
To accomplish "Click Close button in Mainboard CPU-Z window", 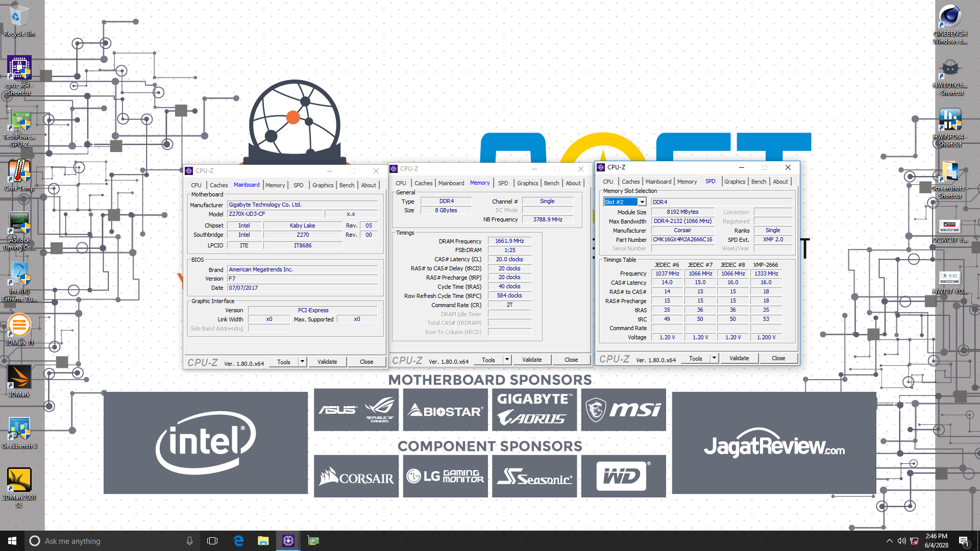I will 366,362.
